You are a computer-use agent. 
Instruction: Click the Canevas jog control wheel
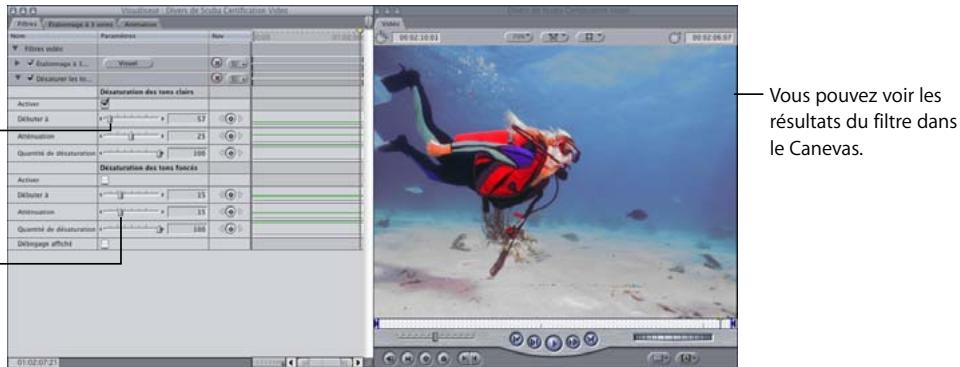[673, 337]
